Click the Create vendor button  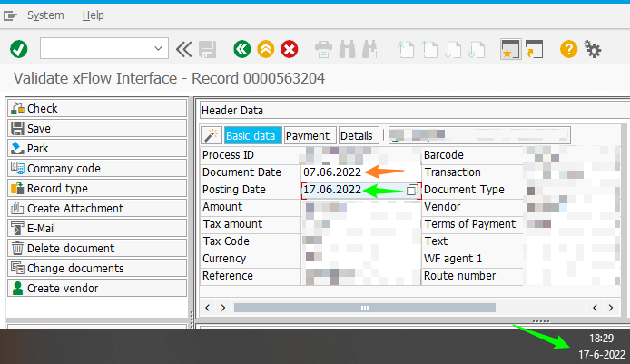(96, 288)
